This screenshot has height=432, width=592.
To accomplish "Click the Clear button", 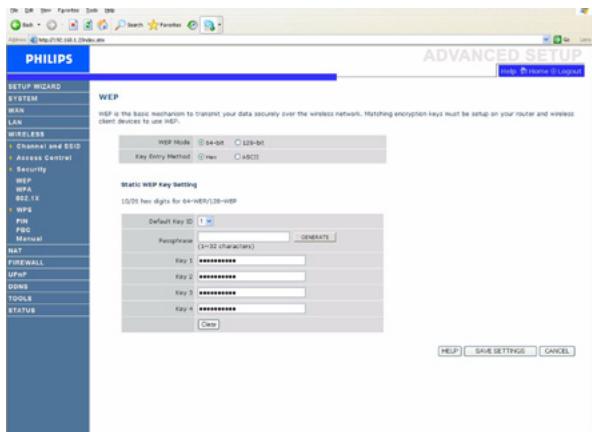I will point(208,324).
